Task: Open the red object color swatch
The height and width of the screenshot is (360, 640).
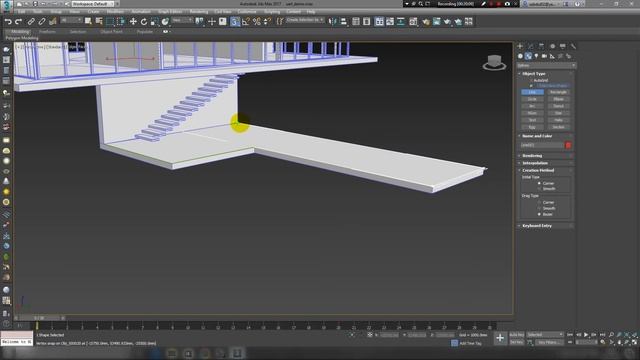Action: pos(568,145)
